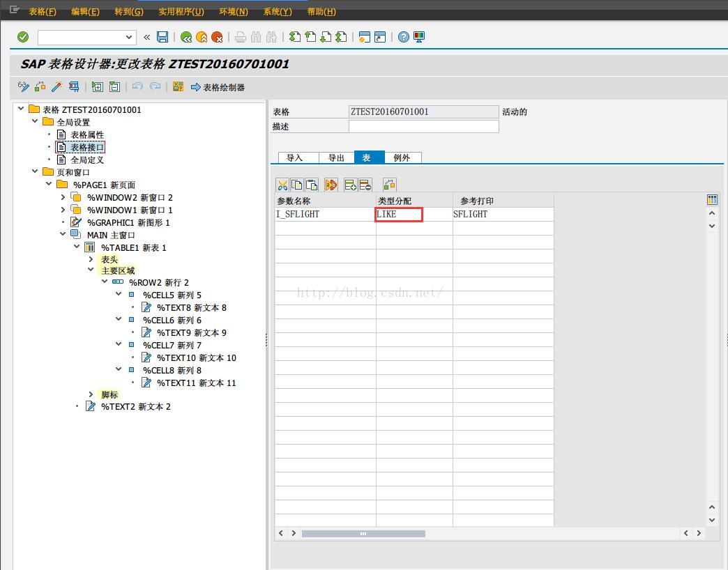Click the Save diskette icon
The width and height of the screenshot is (728, 570).
coord(162,37)
